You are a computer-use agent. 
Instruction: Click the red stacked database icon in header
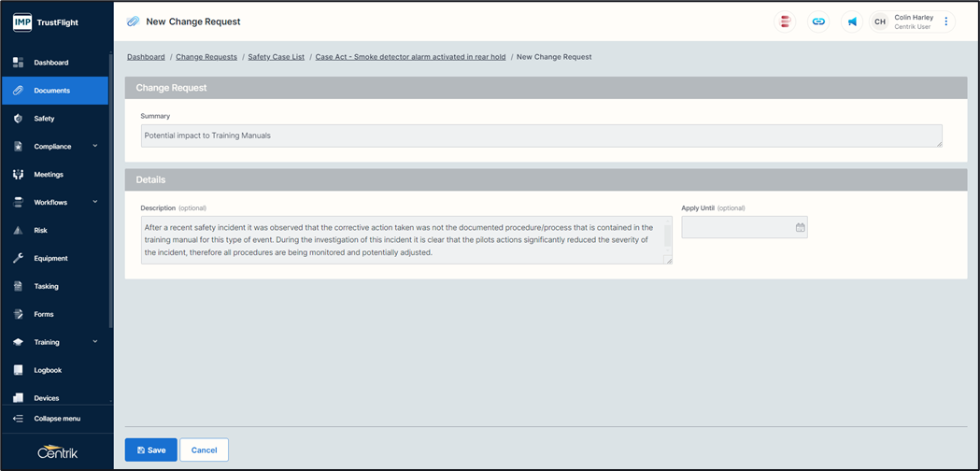785,21
